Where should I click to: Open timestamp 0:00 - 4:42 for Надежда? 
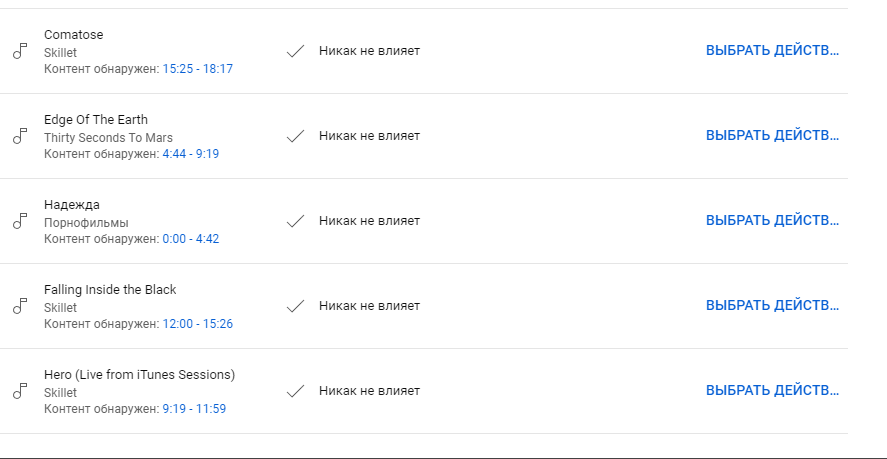(x=190, y=239)
